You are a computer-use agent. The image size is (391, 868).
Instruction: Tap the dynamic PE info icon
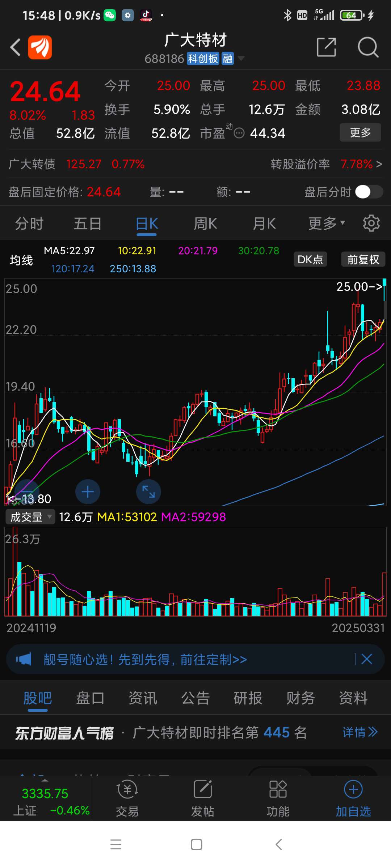point(239,133)
